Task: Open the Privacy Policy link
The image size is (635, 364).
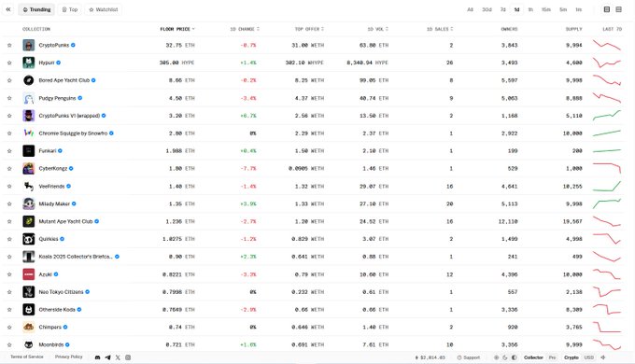Action: tap(68, 357)
